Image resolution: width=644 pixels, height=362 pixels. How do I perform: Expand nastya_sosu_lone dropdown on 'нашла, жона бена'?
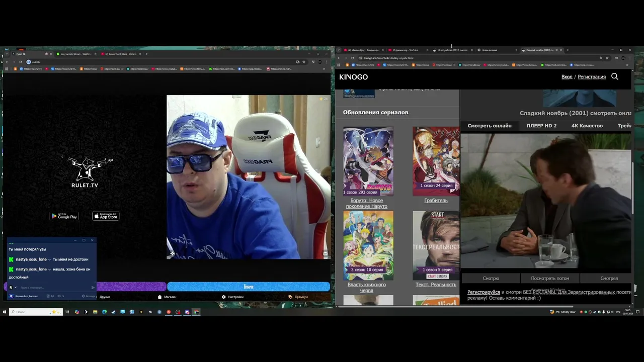[49, 269]
